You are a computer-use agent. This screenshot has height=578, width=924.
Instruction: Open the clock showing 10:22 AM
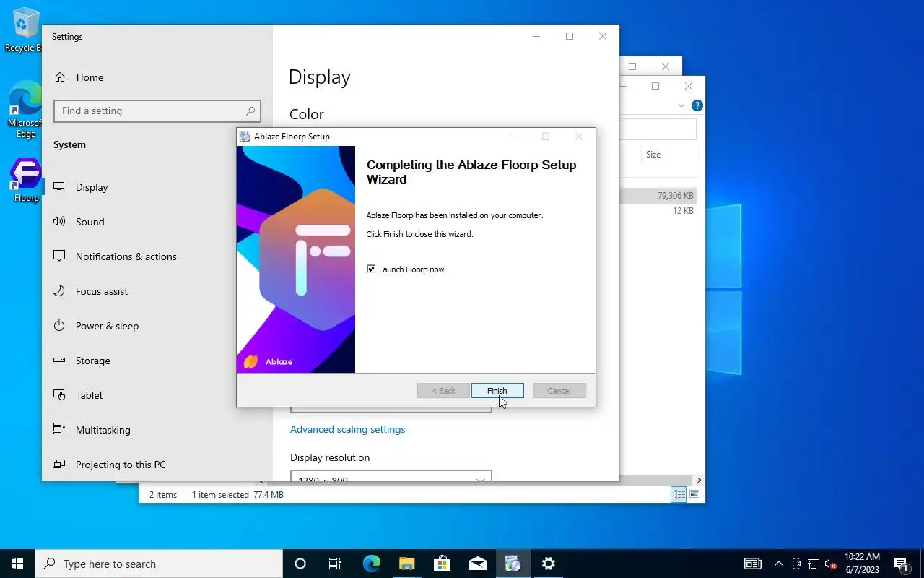point(863,564)
